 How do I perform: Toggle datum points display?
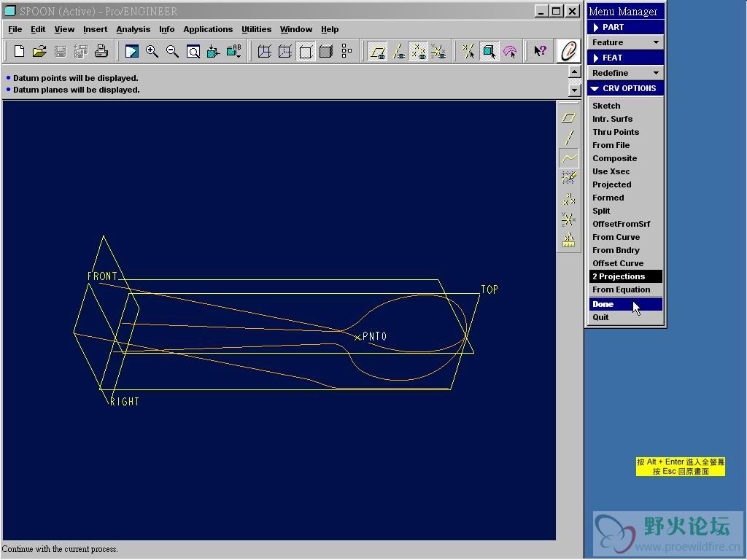coord(418,51)
